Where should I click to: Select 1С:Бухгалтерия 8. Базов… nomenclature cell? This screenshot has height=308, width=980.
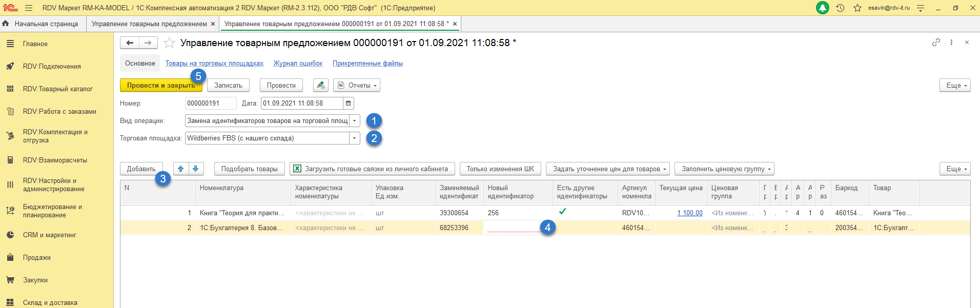(x=243, y=228)
